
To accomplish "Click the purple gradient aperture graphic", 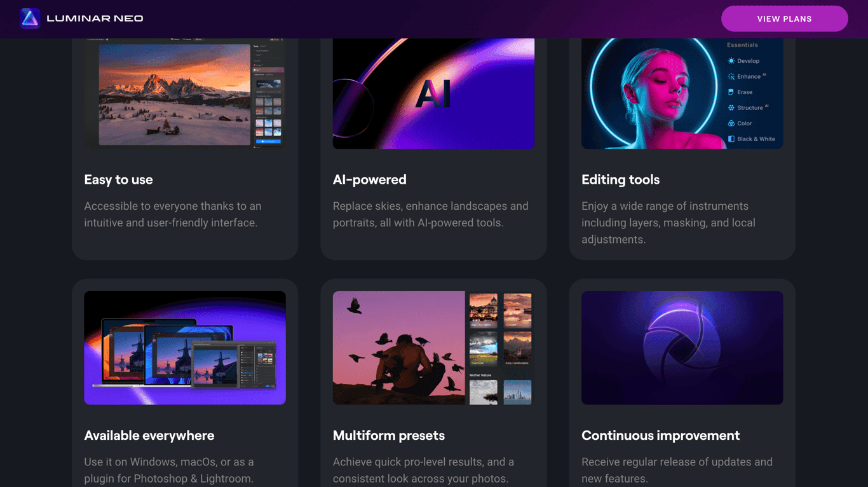I will tap(682, 348).
